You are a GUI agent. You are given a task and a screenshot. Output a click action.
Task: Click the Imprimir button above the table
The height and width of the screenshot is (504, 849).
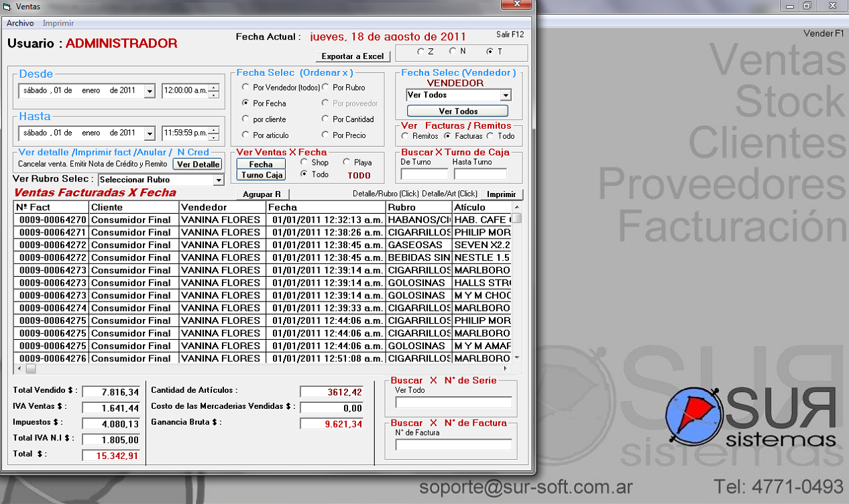pos(502,195)
